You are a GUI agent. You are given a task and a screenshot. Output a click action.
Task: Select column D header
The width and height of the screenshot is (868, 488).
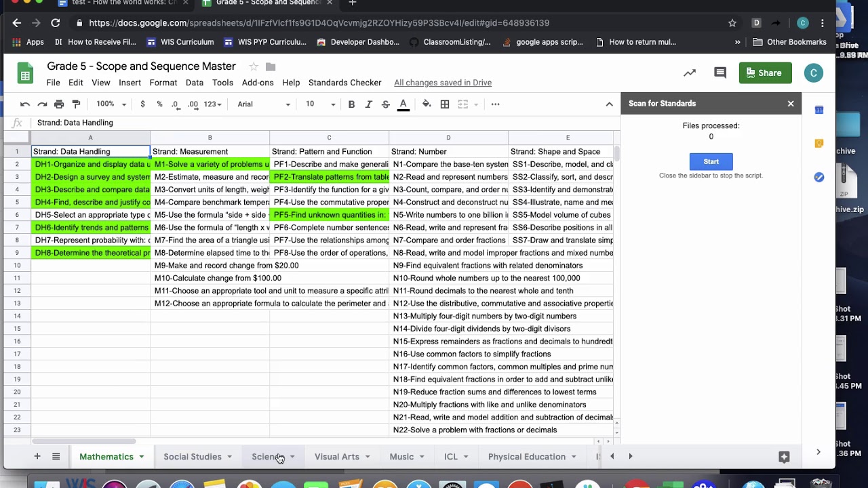tap(448, 138)
